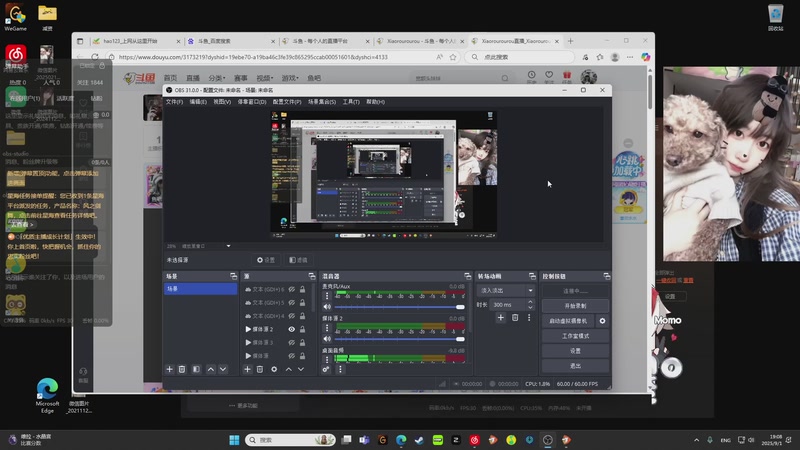Expand 游戏 dropdown in Douyu navigation
Image resolution: width=800 pixels, height=450 pixels.
[290, 78]
